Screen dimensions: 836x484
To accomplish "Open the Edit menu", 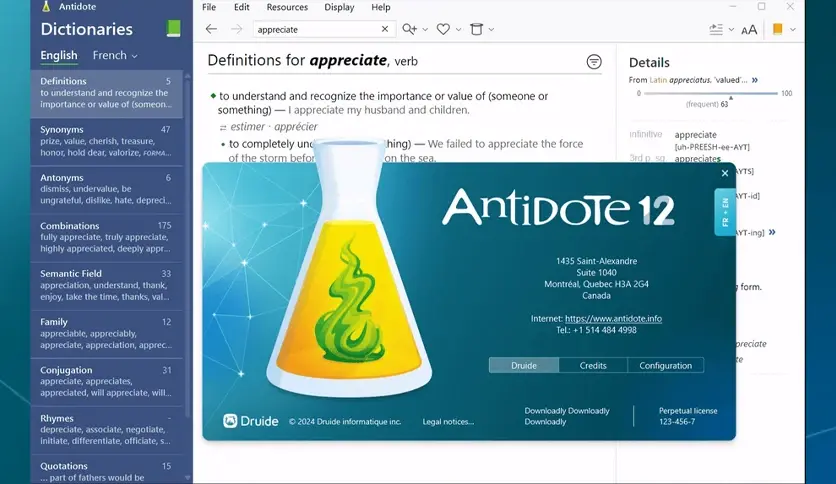I will click(242, 7).
